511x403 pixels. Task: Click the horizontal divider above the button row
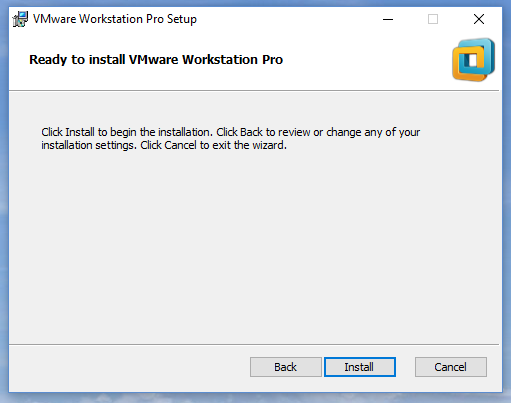pyautogui.click(x=254, y=344)
